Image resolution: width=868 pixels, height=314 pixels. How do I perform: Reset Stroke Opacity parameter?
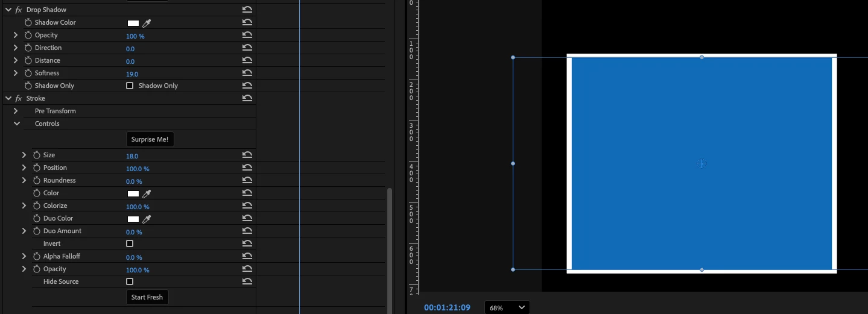coord(247,269)
